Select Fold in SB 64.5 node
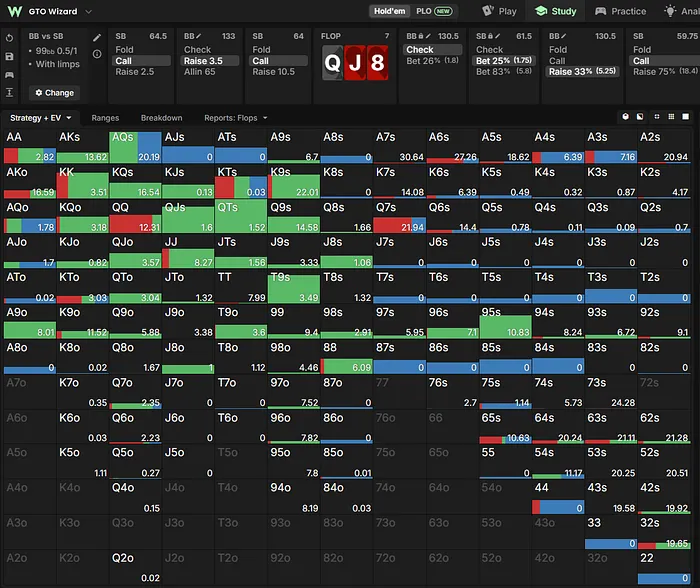 124,50
